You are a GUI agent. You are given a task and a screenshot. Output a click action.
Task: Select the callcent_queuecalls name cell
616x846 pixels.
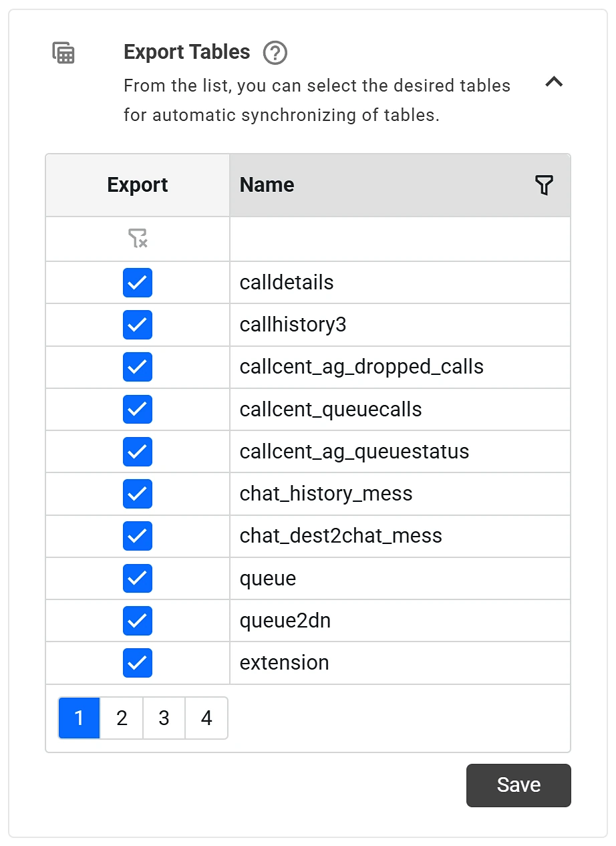[400, 410]
